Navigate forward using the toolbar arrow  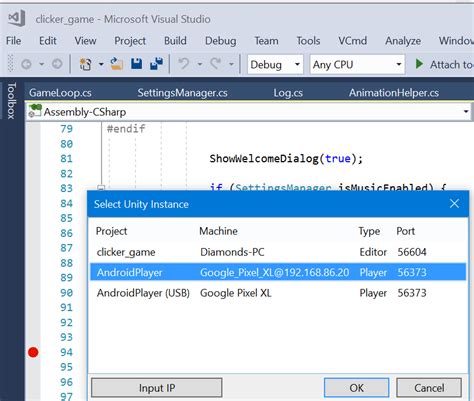point(57,64)
